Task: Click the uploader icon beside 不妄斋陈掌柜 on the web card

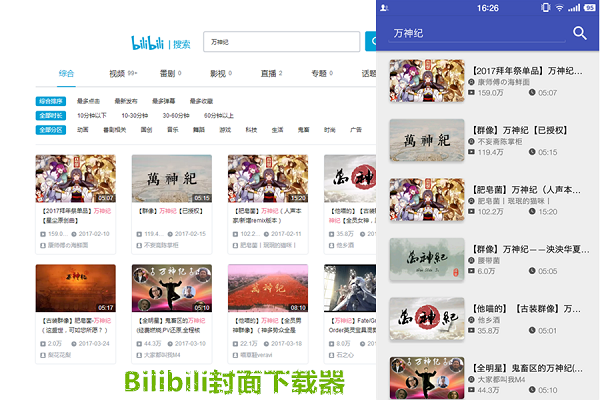Action: point(139,245)
